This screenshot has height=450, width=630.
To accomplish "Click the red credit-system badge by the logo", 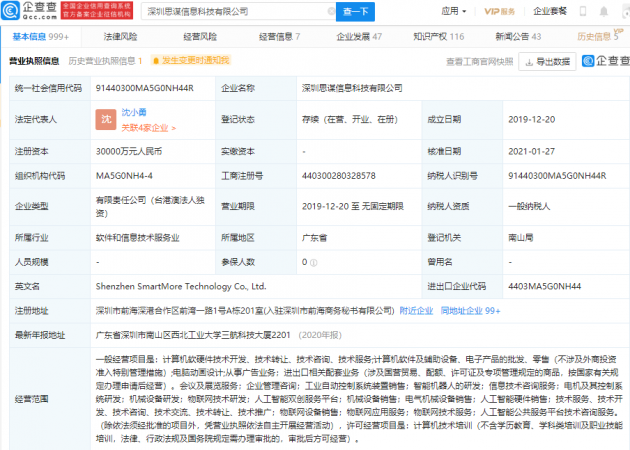I will (96, 10).
